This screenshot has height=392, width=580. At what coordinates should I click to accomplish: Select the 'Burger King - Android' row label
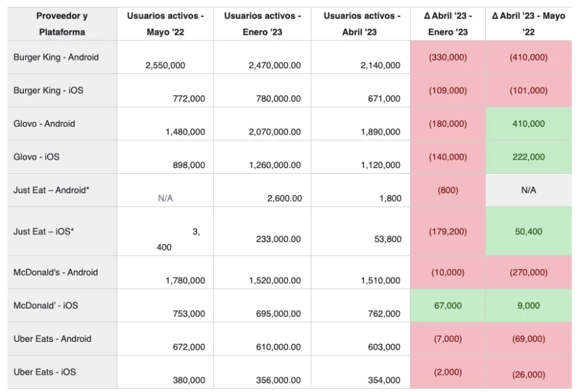tap(62, 57)
